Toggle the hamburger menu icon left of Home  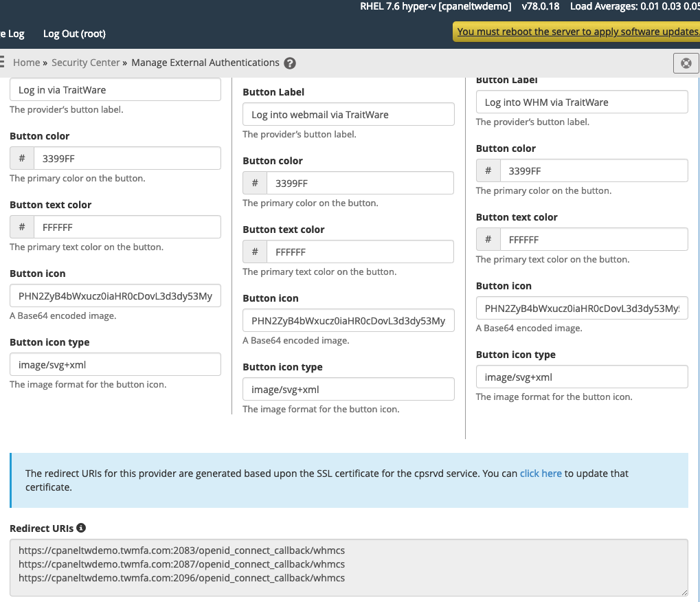coord(2,62)
